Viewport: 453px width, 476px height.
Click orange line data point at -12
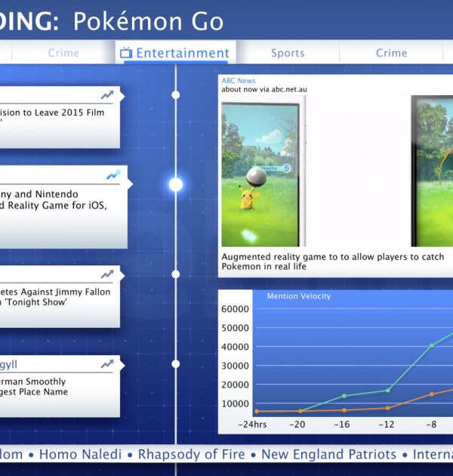(388, 408)
